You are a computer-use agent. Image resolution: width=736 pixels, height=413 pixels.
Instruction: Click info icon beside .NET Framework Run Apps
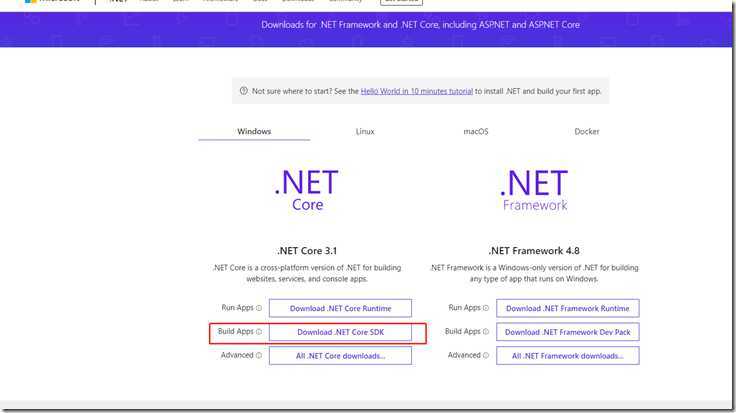[486, 308]
